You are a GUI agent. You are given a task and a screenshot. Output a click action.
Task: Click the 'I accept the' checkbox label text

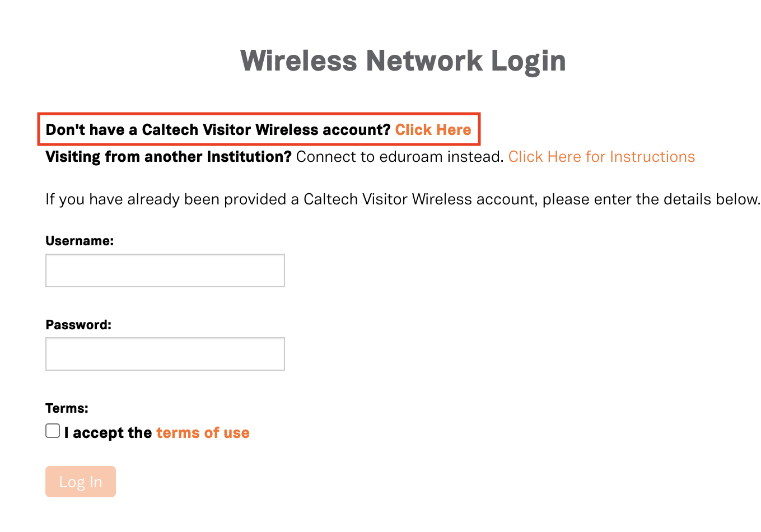click(108, 433)
